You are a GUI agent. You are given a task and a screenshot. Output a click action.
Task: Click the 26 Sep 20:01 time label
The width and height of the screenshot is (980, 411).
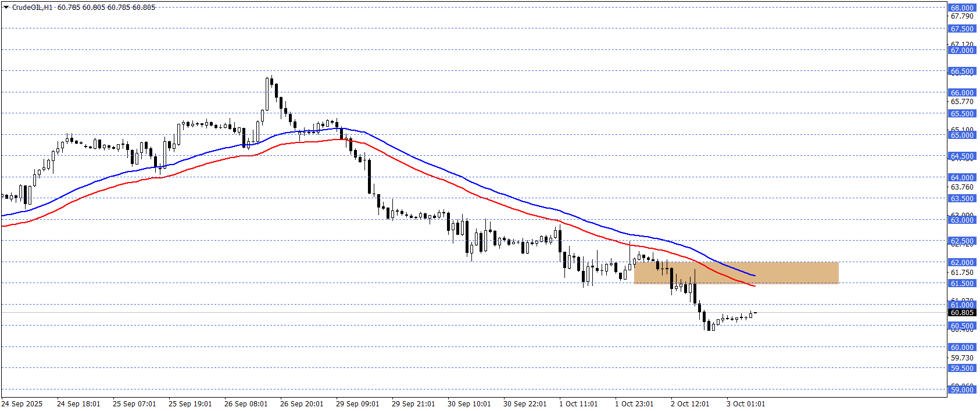[302, 404]
